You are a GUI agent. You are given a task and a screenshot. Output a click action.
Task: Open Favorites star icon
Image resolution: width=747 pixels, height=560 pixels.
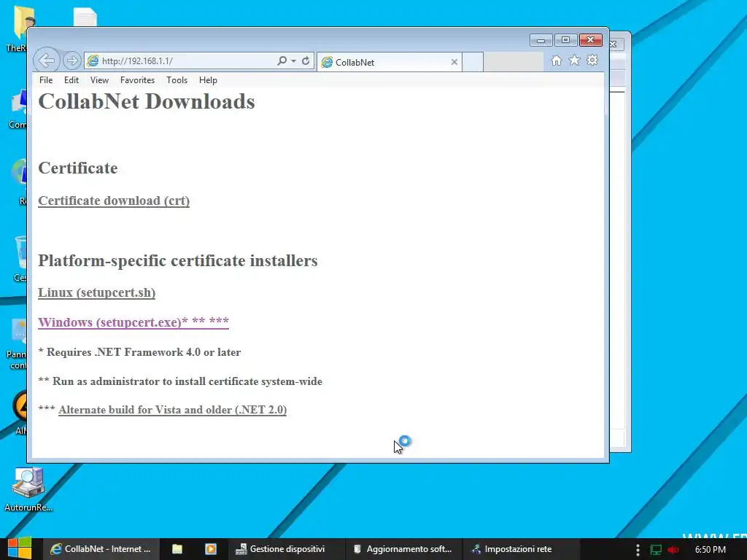click(x=575, y=61)
